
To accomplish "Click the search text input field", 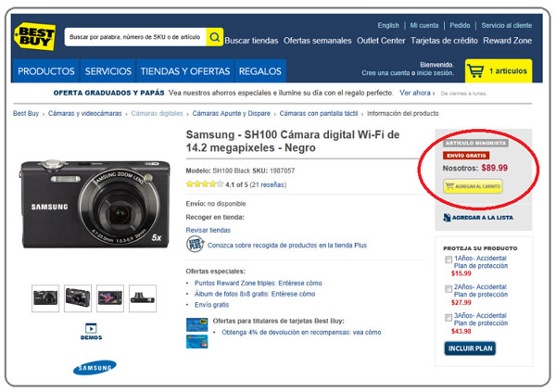I will click(x=135, y=37).
